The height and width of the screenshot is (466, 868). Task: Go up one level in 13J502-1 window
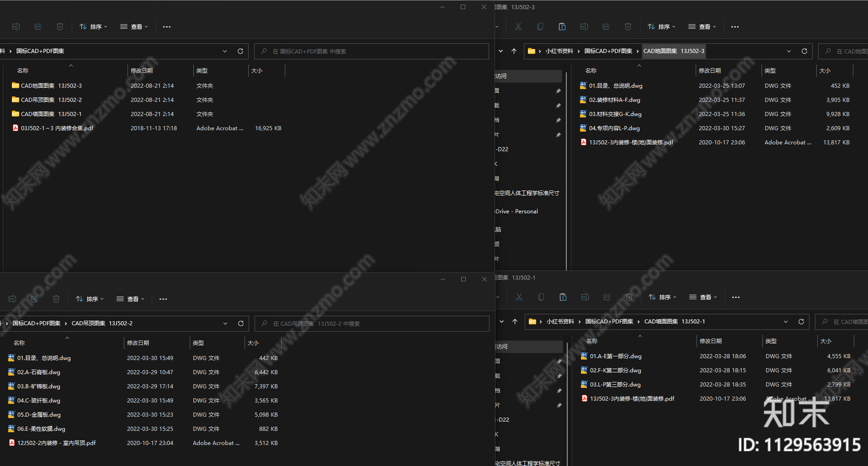[515, 322]
